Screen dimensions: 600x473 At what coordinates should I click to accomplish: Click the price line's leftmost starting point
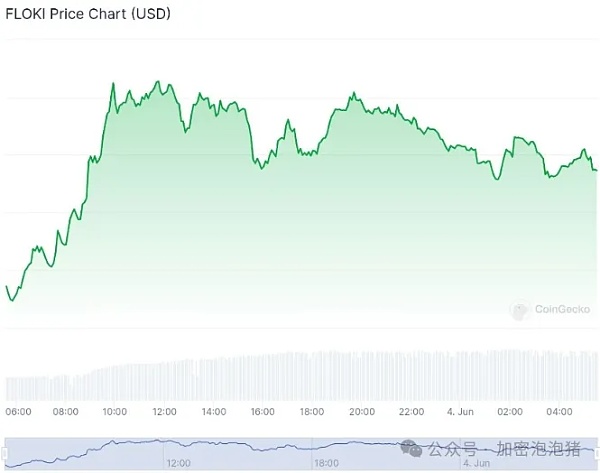pyautogui.click(x=7, y=287)
